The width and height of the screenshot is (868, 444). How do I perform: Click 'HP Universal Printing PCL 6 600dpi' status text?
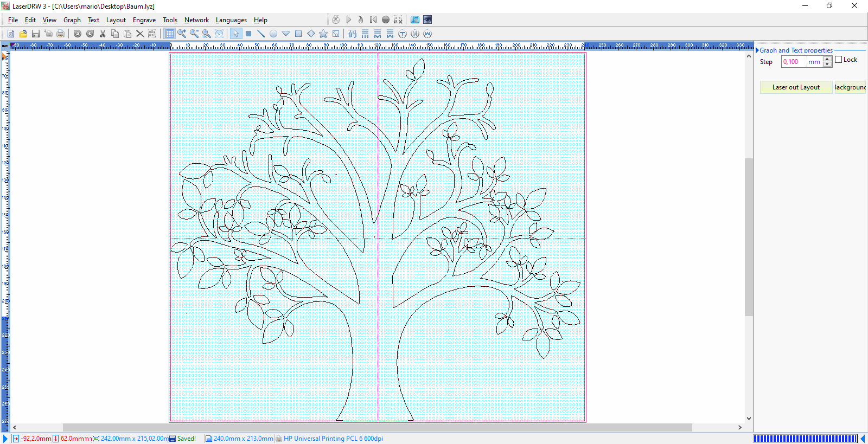(333, 439)
